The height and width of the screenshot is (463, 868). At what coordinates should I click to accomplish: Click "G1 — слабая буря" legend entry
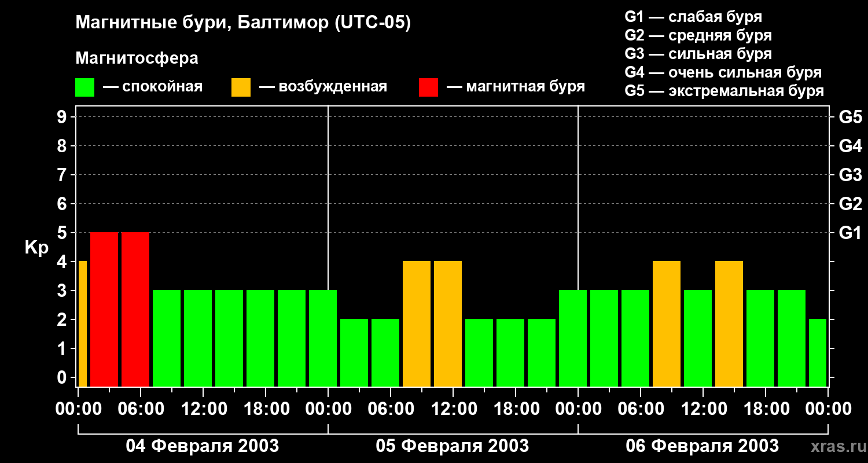[693, 17]
